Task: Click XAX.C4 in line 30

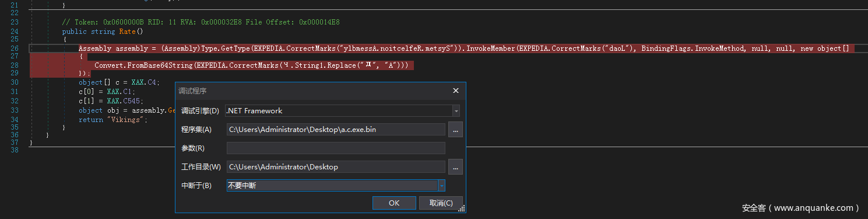Action: tap(144, 82)
